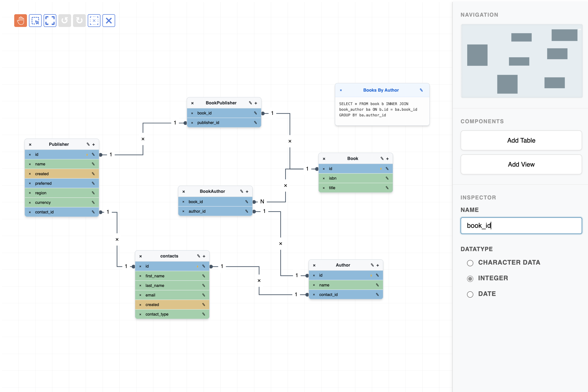This screenshot has width=588, height=392.
Task: Edit the Publisher table name pencil
Action: (x=88, y=144)
